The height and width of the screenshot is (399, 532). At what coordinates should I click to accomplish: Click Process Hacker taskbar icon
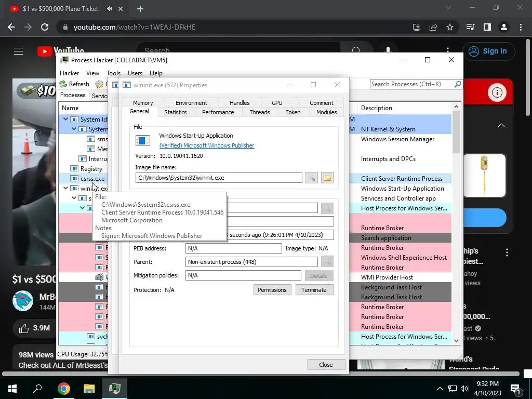click(x=115, y=388)
